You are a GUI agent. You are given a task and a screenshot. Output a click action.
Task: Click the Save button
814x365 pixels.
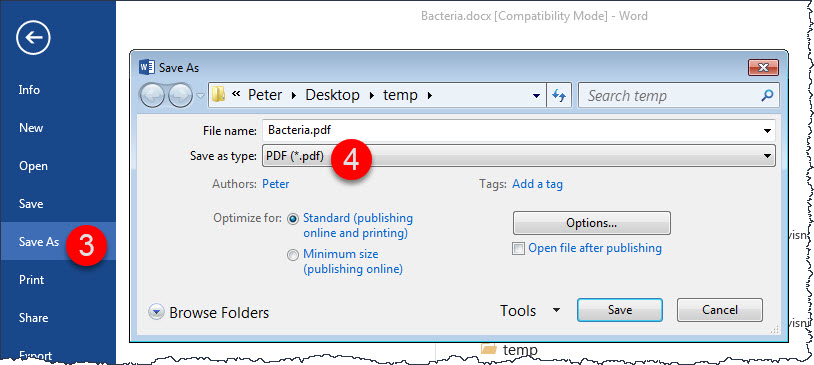(x=620, y=310)
